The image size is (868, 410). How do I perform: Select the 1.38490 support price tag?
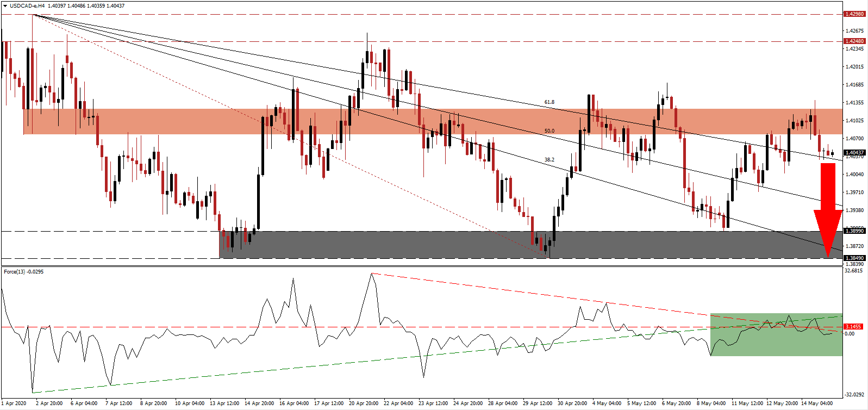[x=854, y=258]
